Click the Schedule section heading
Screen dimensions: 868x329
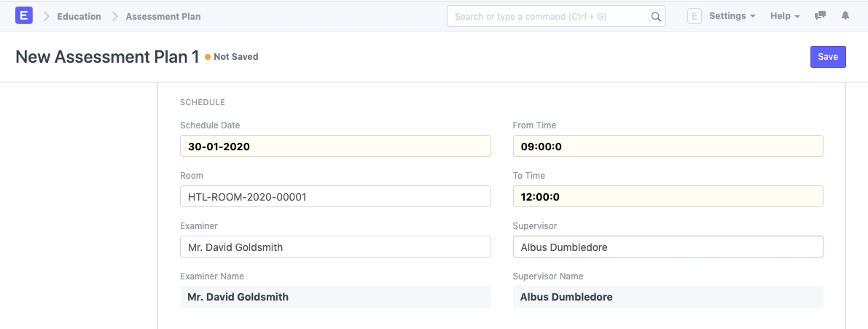click(203, 102)
